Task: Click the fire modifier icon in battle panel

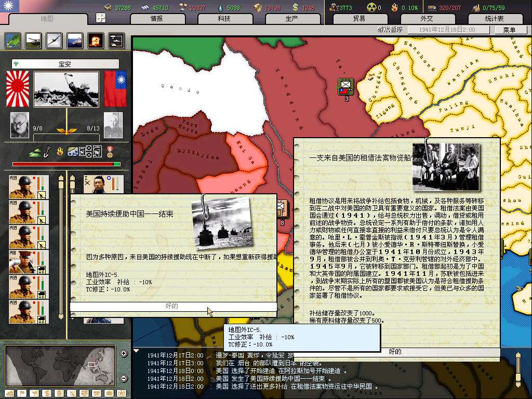Action: pyautogui.click(x=60, y=151)
